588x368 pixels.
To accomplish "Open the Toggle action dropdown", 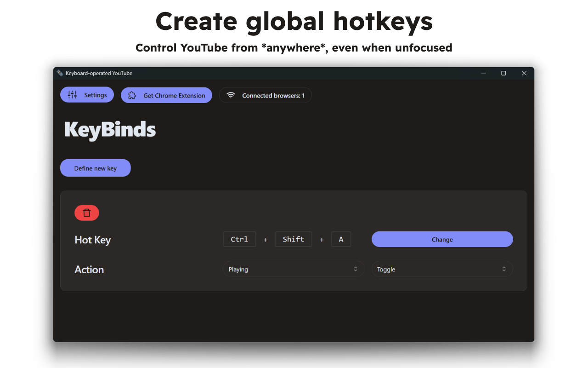I will (442, 269).
